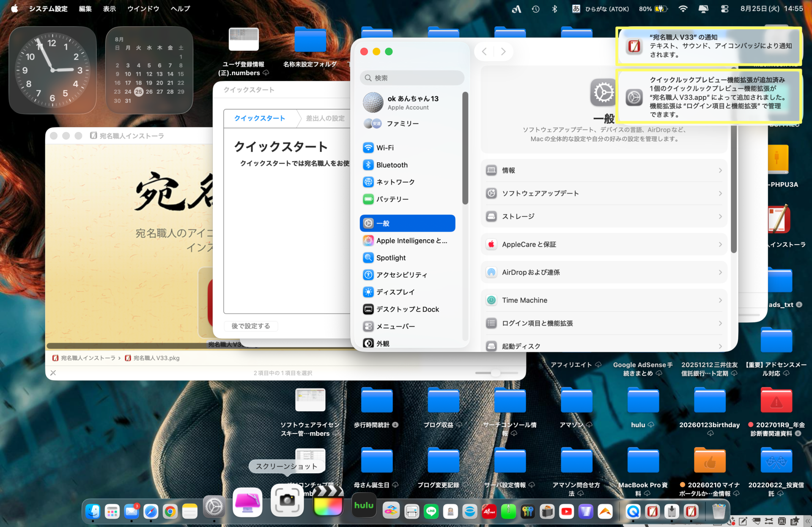Open LINE from the Dock

click(431, 512)
